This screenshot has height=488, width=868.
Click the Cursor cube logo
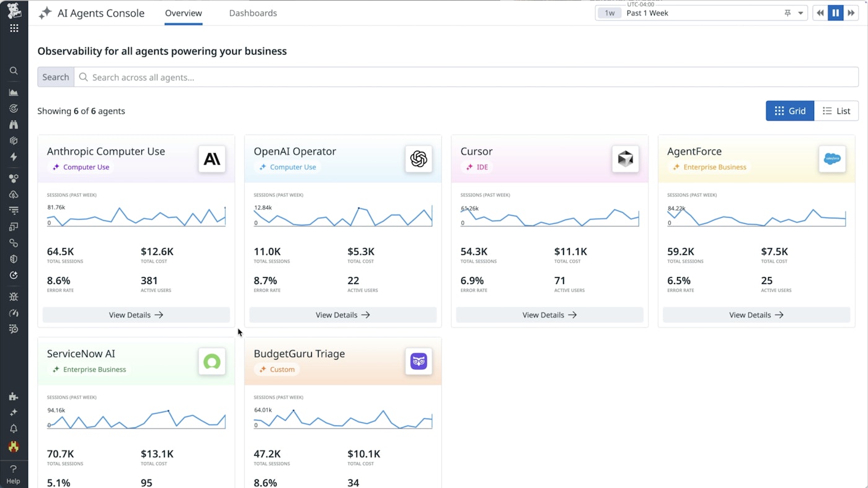(626, 159)
